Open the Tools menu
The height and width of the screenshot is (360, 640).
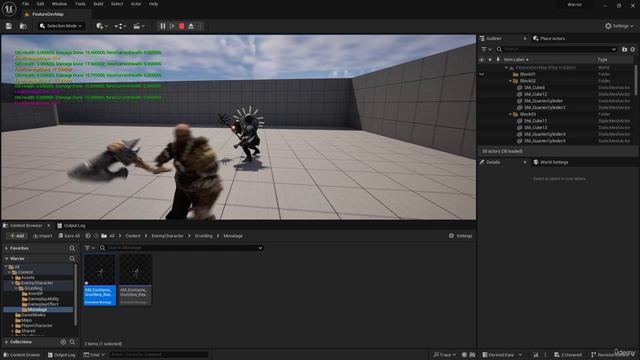80,4
